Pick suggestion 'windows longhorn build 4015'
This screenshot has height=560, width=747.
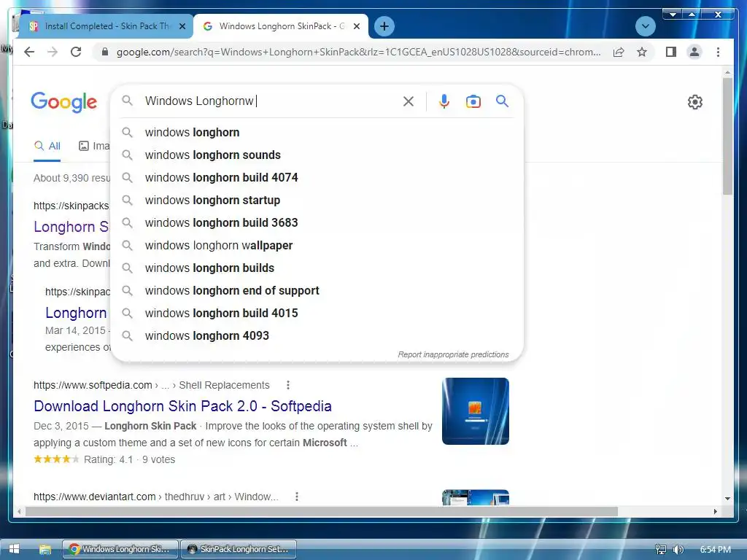[317, 314]
